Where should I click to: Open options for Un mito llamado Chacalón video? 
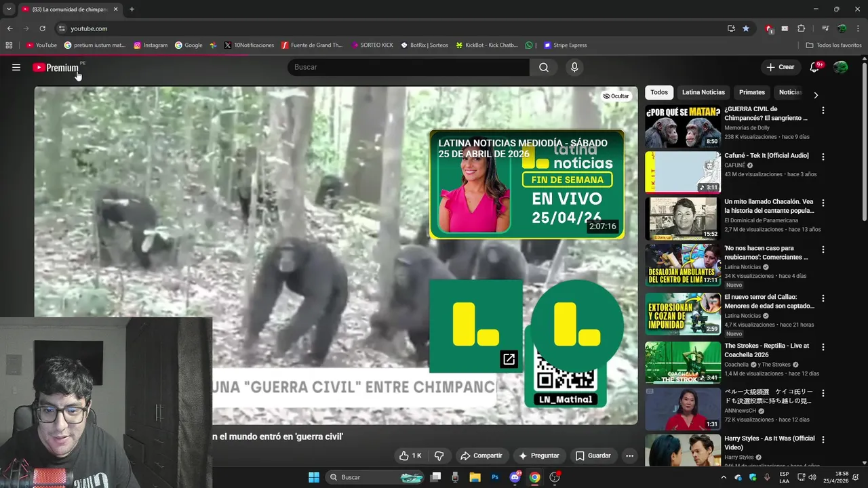coord(823,203)
